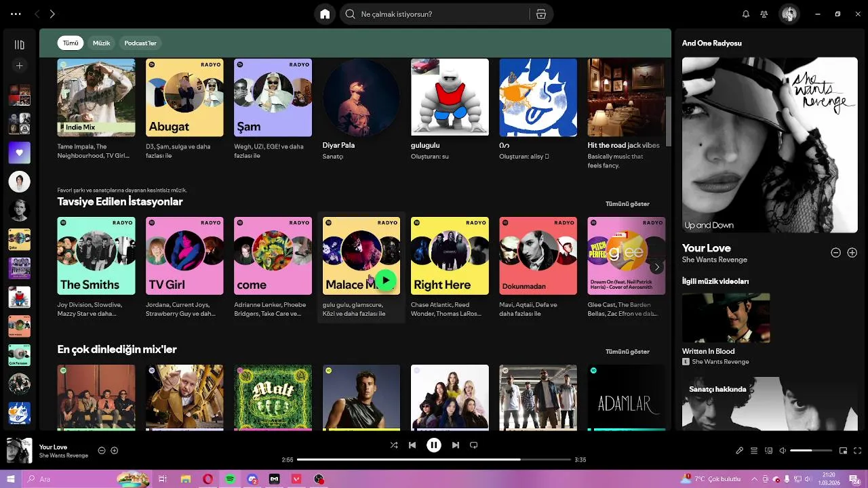Image resolution: width=868 pixels, height=488 pixels.
Task: Create playlist with the plus icon in sidebar
Action: [19, 66]
